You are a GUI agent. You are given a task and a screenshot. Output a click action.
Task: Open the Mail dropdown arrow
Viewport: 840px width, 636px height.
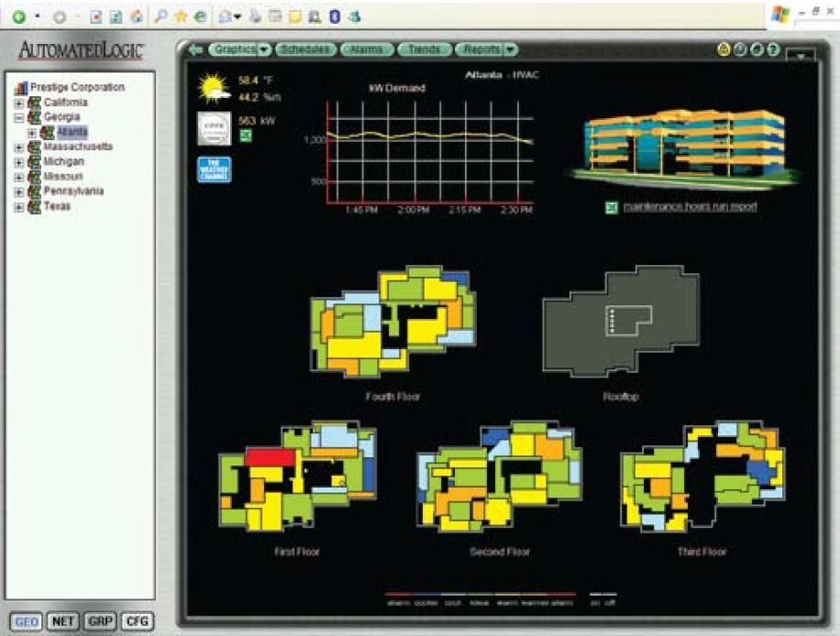(x=237, y=17)
